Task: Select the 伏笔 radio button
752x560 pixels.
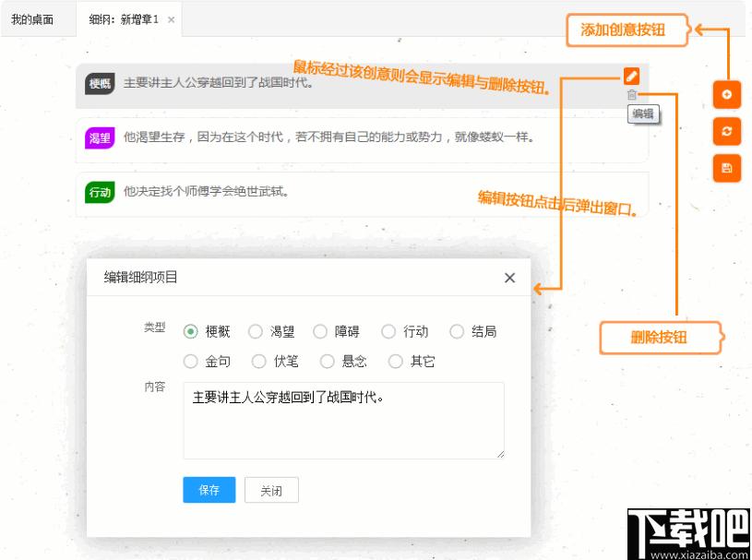Action: tap(259, 362)
